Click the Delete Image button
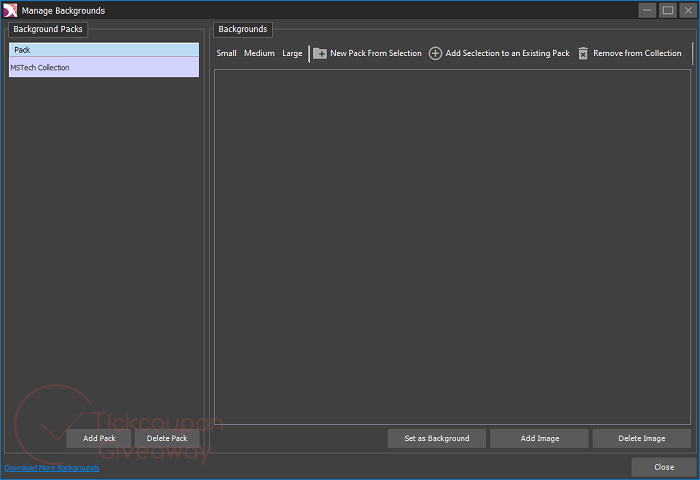Image resolution: width=700 pixels, height=480 pixels. [642, 438]
